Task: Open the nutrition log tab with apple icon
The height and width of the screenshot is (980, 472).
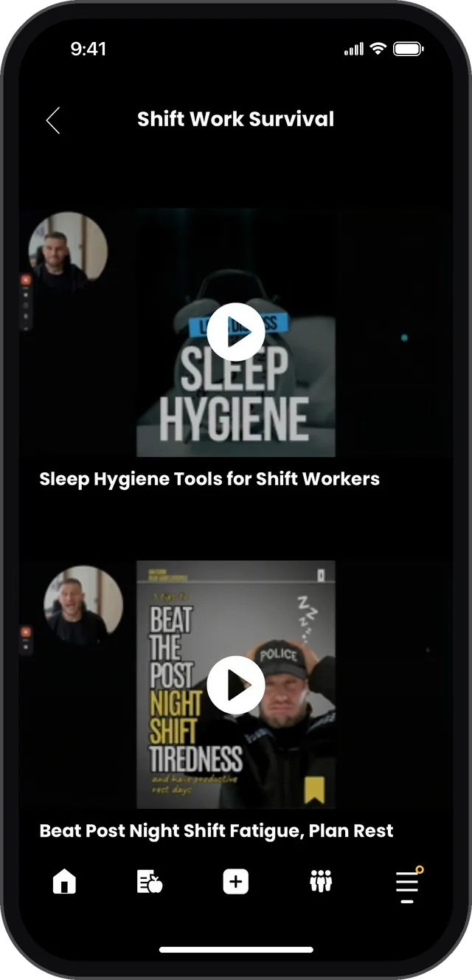Action: [150, 881]
